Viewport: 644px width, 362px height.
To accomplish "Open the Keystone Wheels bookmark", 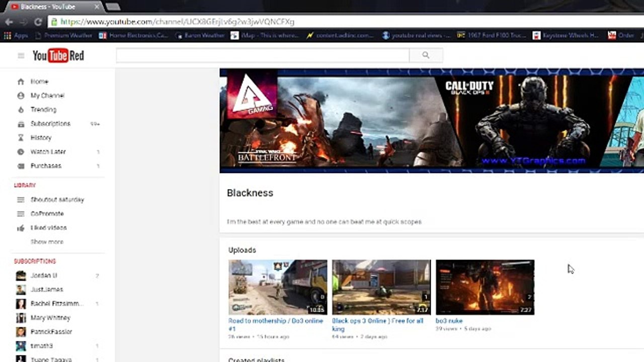I will 567,35.
